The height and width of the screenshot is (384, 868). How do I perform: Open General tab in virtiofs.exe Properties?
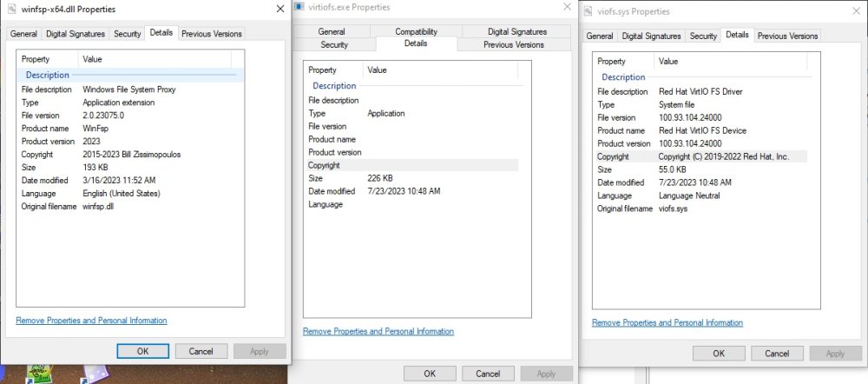pyautogui.click(x=332, y=31)
